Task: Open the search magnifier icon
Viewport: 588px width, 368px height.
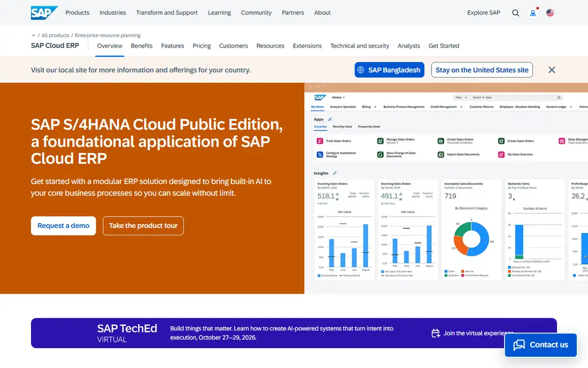Action: tap(516, 13)
